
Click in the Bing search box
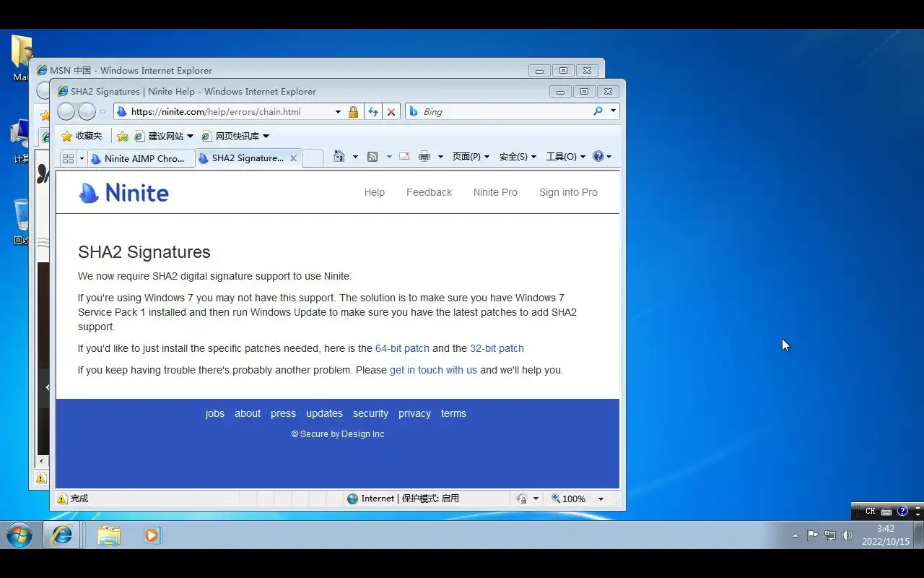coord(498,111)
